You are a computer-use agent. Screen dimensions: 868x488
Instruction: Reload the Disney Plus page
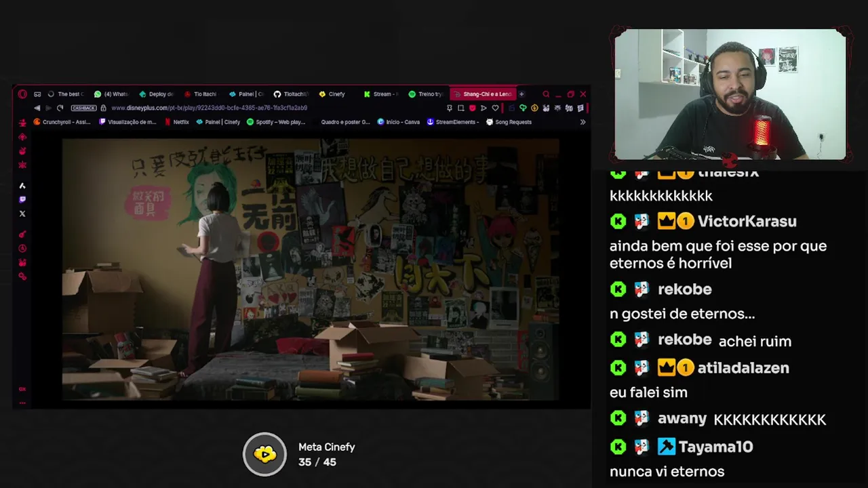click(x=60, y=108)
